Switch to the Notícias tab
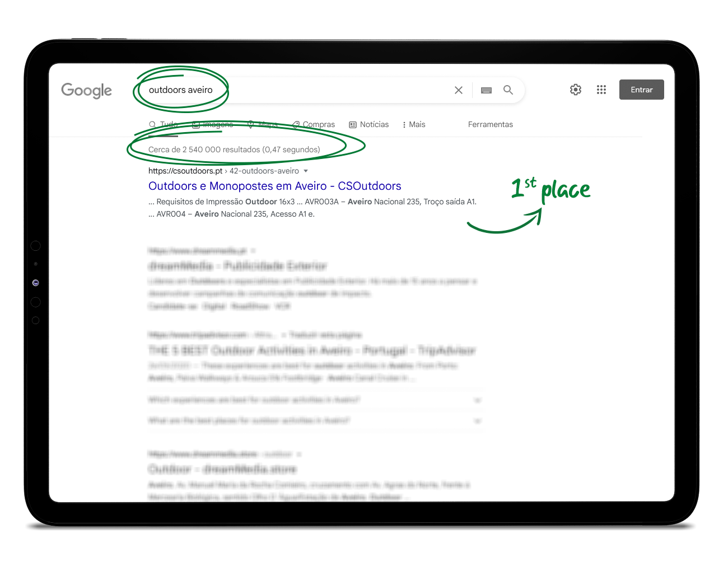The height and width of the screenshot is (571, 728). point(369,124)
